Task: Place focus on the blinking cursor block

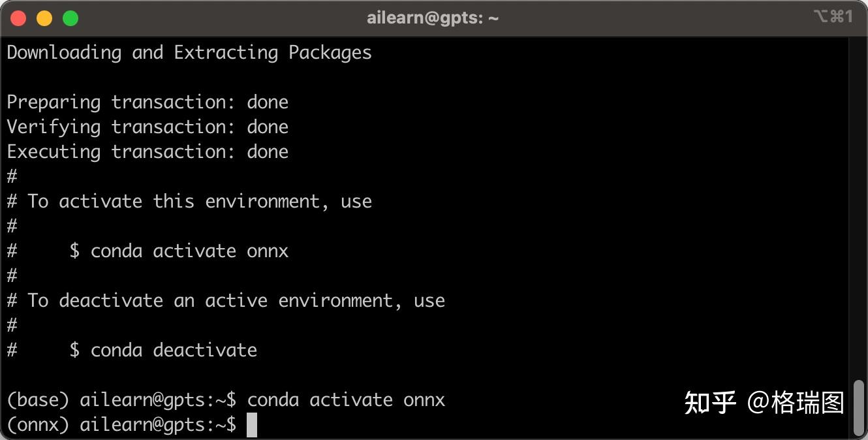Action: tap(252, 425)
